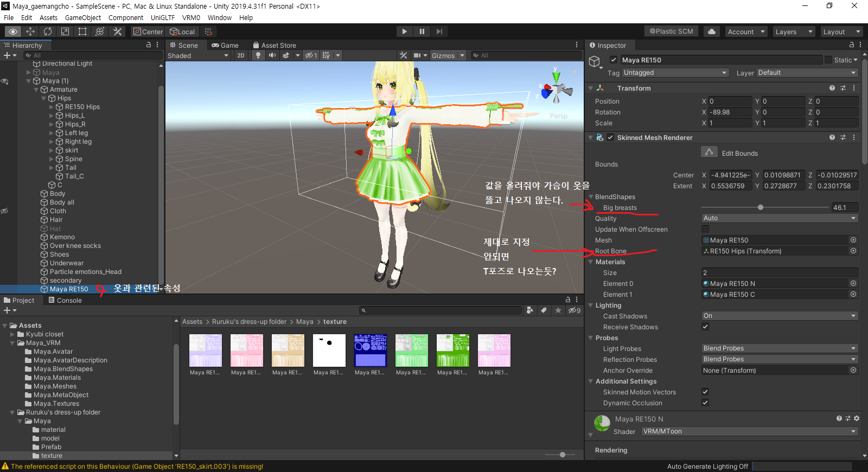
Task: Toggle scene audio speaker icon
Action: [x=272, y=55]
